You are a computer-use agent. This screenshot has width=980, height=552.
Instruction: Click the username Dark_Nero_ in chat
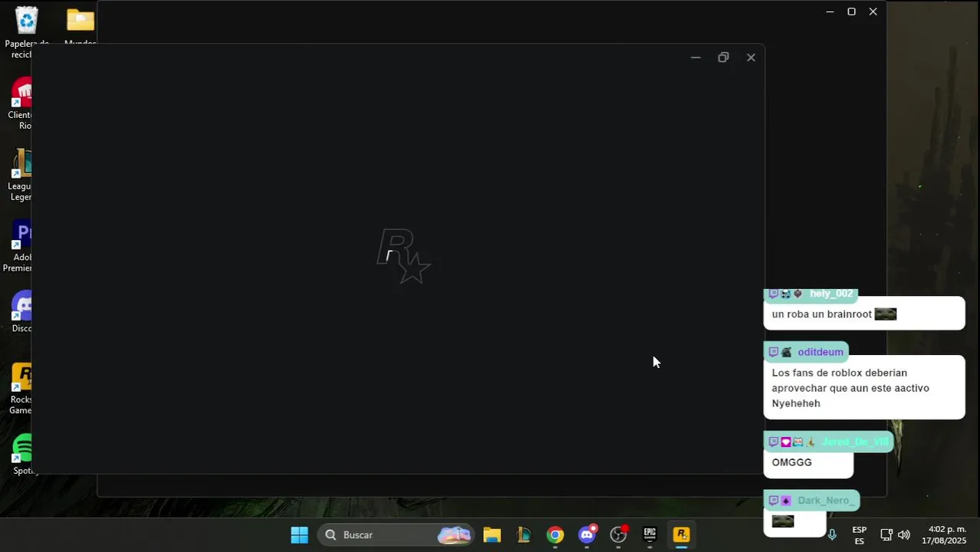pyautogui.click(x=826, y=501)
